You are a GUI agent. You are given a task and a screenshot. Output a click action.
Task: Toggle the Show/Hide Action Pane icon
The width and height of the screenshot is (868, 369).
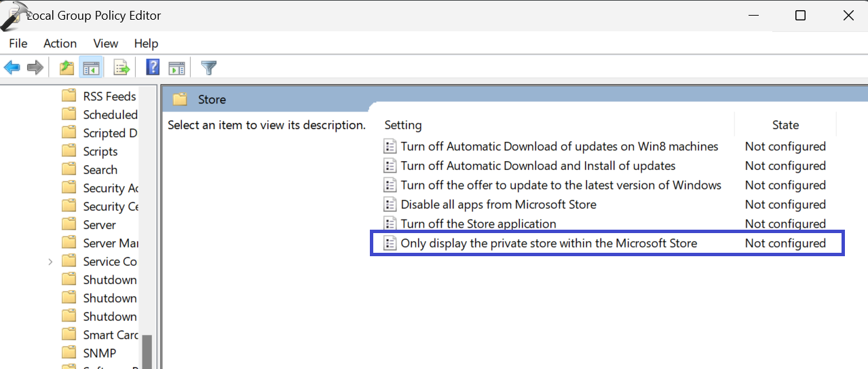point(176,67)
